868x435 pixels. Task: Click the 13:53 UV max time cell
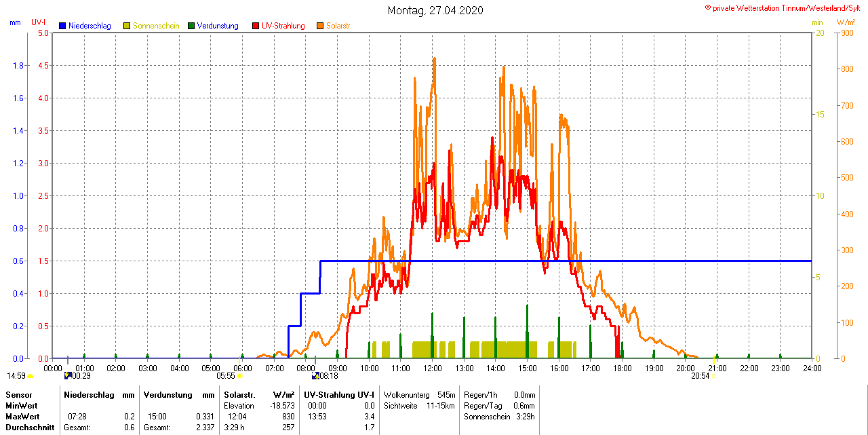tap(317, 416)
